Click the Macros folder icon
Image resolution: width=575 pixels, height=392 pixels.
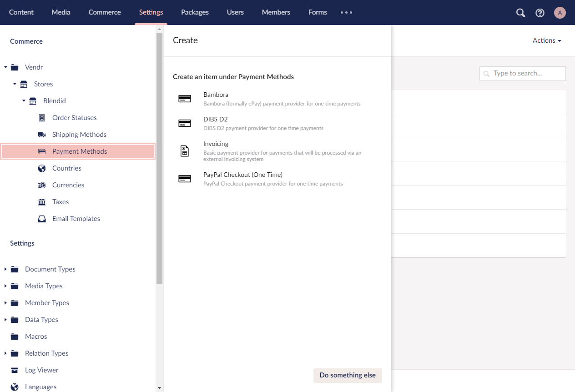pyautogui.click(x=15, y=337)
